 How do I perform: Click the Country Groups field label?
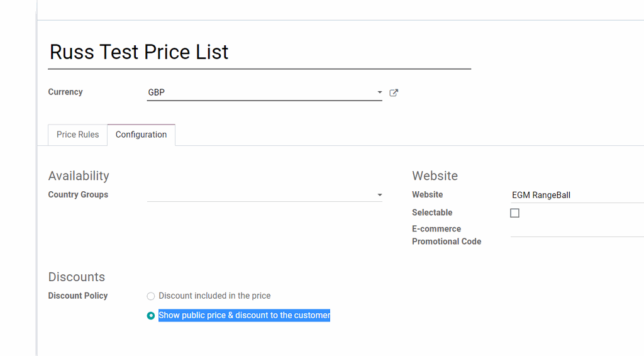click(x=78, y=195)
